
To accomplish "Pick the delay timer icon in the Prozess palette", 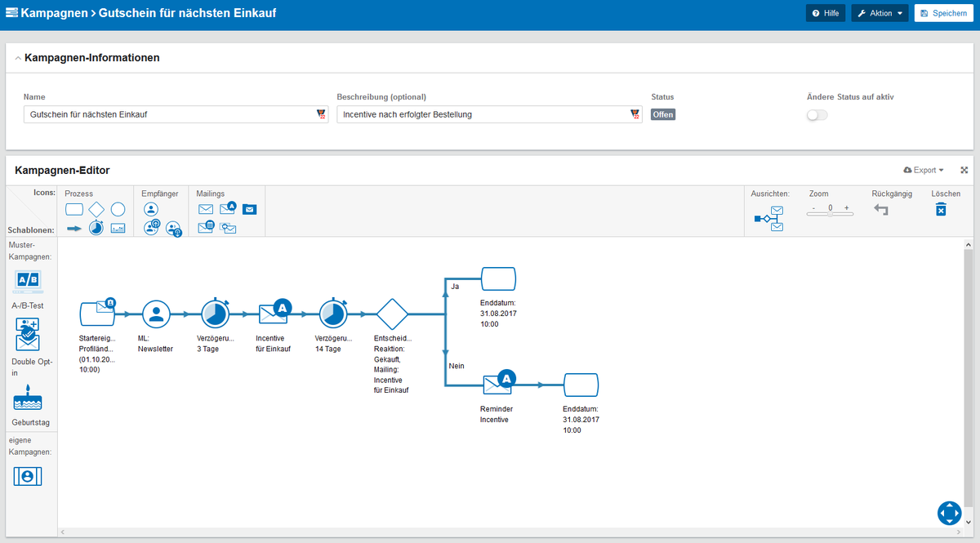I will coord(96,228).
